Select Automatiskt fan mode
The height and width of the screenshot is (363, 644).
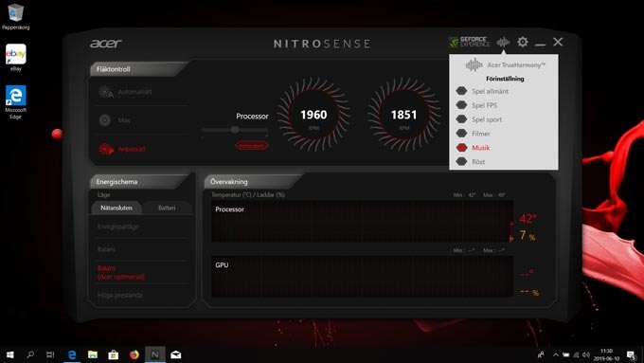click(125, 92)
